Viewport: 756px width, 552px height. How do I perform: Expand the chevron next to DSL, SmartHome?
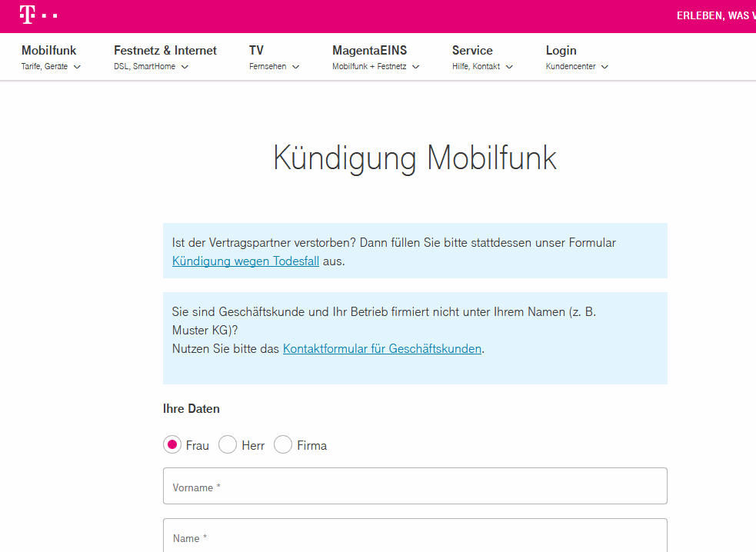[x=185, y=67]
